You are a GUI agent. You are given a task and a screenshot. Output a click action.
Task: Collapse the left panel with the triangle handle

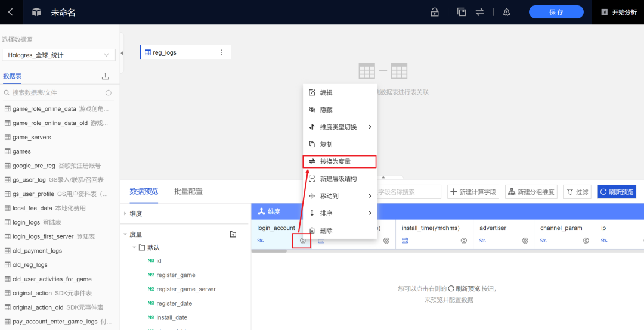click(122, 54)
